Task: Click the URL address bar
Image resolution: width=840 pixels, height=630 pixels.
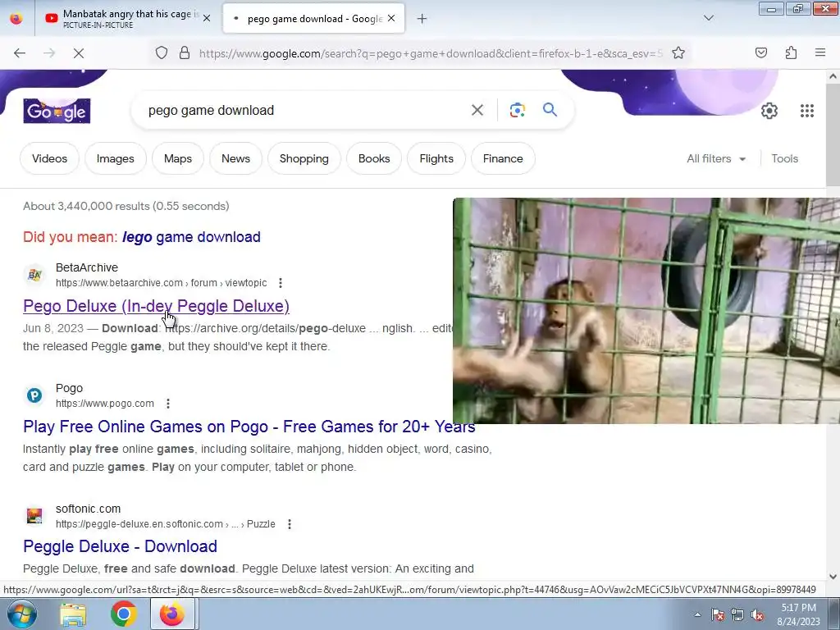Action: pyautogui.click(x=431, y=53)
